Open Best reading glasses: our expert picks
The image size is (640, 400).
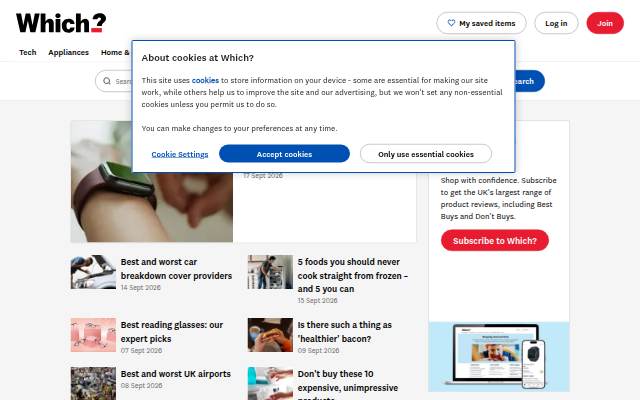pos(172,331)
